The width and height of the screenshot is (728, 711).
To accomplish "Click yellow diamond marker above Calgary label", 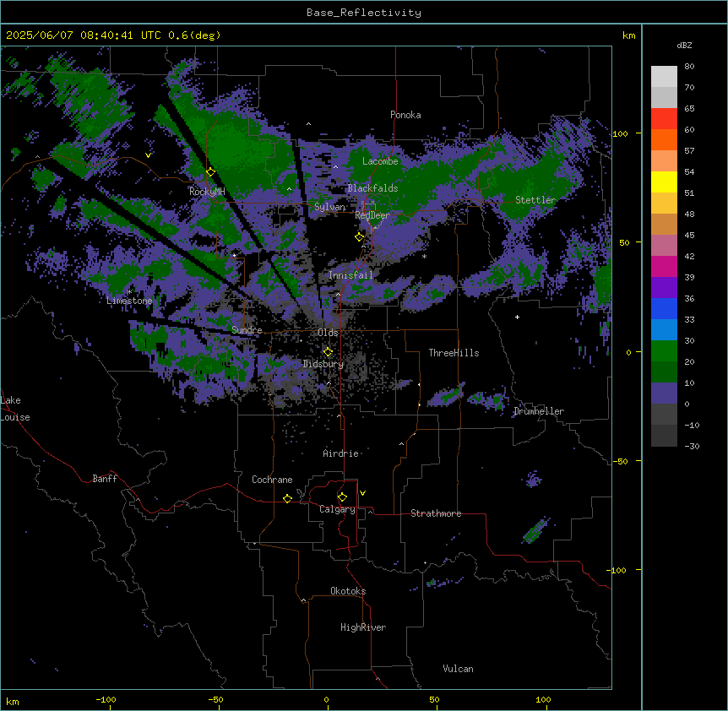I will tap(342, 497).
